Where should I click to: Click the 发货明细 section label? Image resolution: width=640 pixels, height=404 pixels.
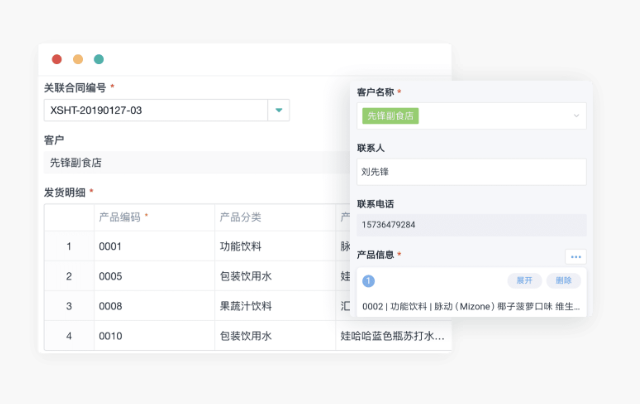(x=65, y=192)
